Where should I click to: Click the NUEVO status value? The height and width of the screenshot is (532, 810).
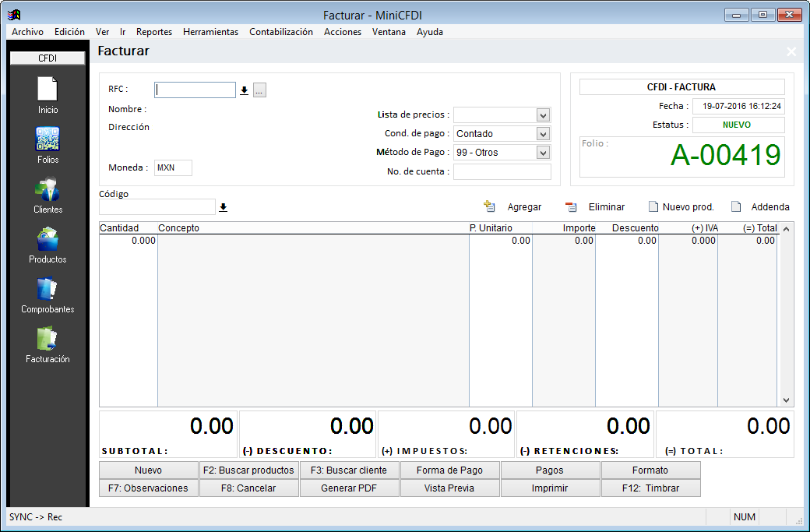[737, 125]
